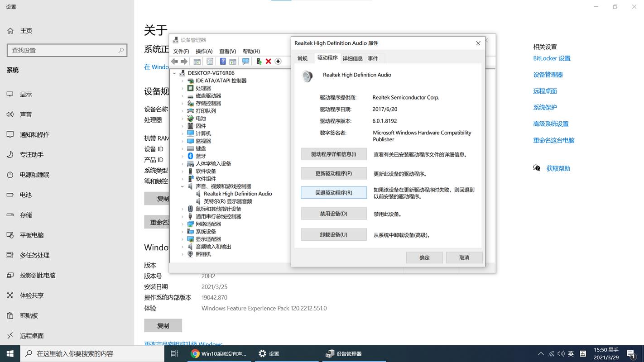Screen dimensions: 644x362
Task: Open the 操作(A) menu in Device Manager
Action: point(204,51)
